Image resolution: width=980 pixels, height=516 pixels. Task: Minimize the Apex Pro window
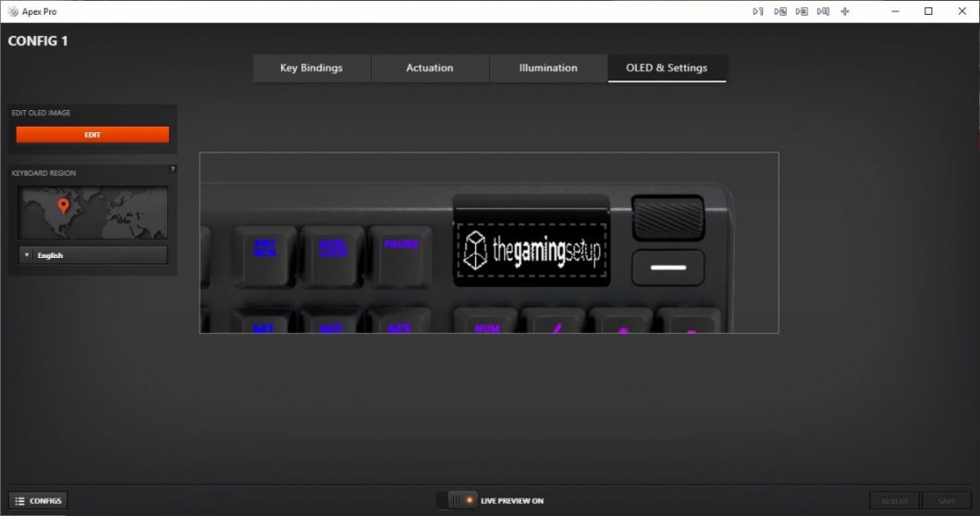(x=896, y=11)
